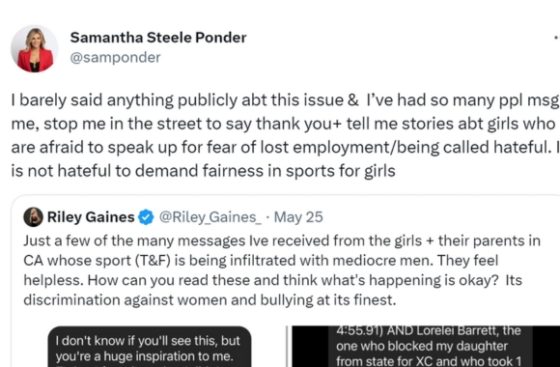The height and width of the screenshot is (367, 560).
Task: Click the "4:55.91)" time text in the right image
Action: coord(360,331)
